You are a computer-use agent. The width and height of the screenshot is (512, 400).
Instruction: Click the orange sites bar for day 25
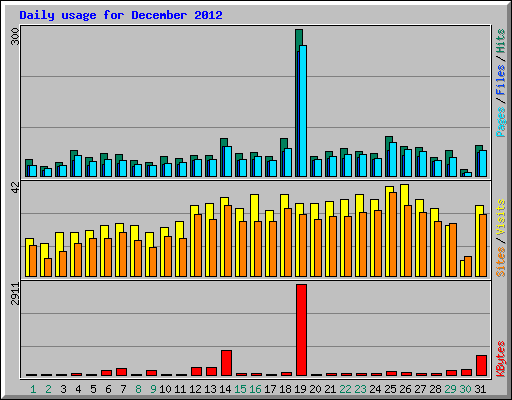coord(393,234)
